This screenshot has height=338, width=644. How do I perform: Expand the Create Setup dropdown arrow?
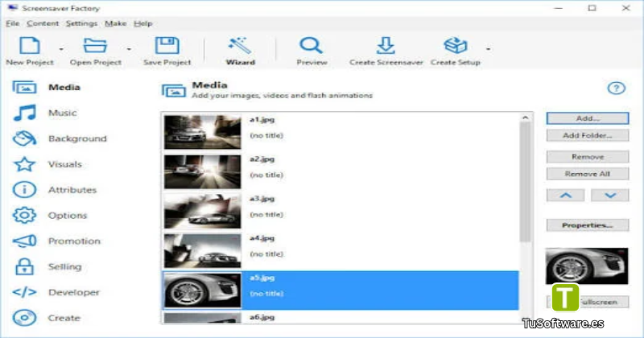[x=488, y=49]
